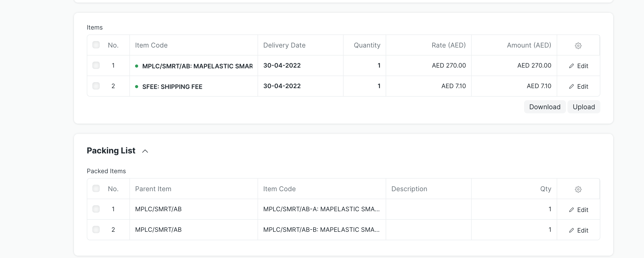Screen dimensions: 644x258
Task: Click the Upload button
Action: [x=584, y=107]
